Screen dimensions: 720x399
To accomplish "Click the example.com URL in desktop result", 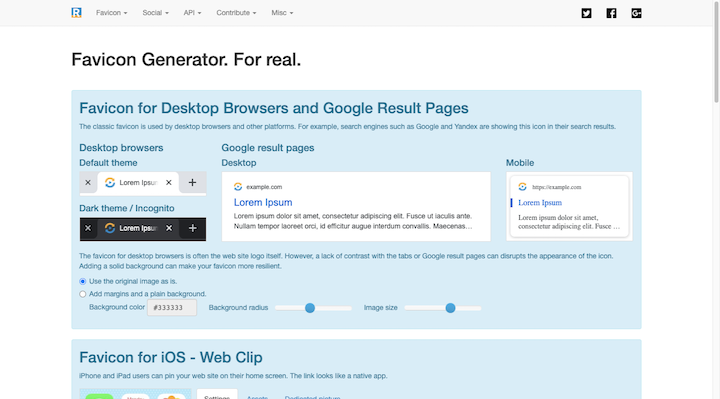I will (264, 187).
